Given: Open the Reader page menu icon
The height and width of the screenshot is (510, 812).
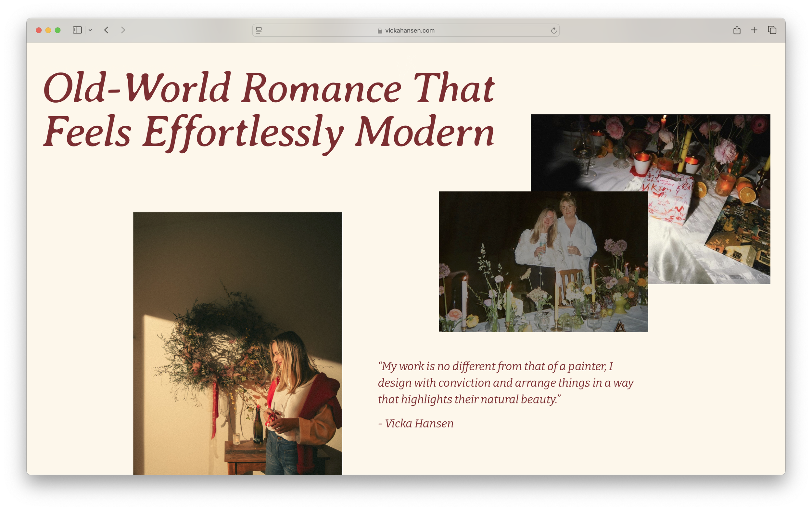Looking at the screenshot, I should pos(259,30).
